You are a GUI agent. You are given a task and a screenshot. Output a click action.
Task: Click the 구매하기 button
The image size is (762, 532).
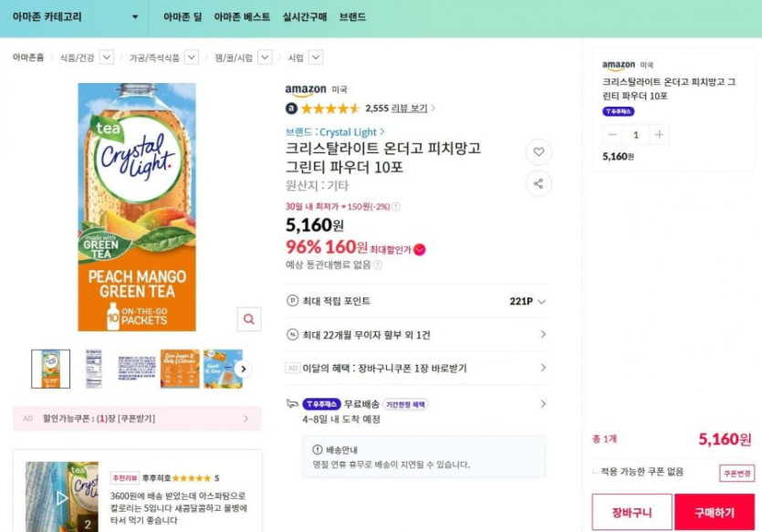[x=714, y=512]
